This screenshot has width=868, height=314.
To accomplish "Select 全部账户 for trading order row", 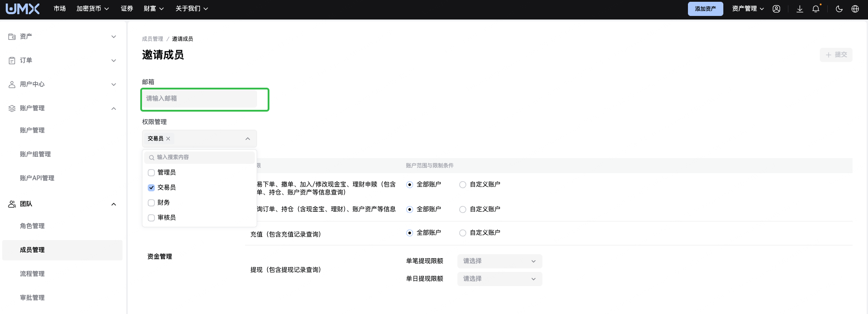I will (410, 185).
